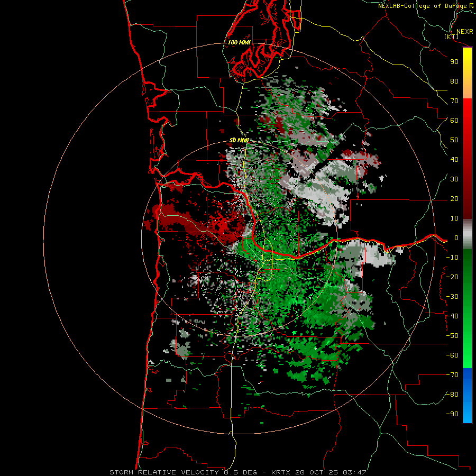This screenshot has width=476, height=476.
Task: Pick the bright red color bar segment
Action: click(x=467, y=109)
